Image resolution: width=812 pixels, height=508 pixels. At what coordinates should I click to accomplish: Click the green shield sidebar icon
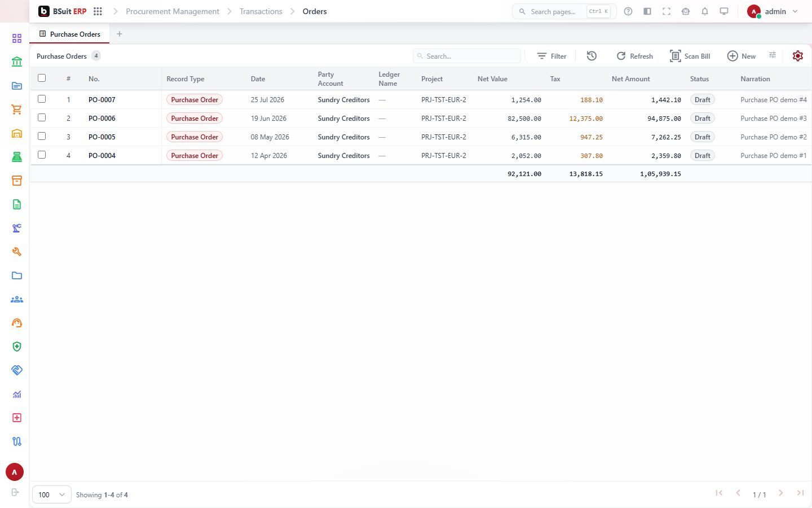[17, 347]
